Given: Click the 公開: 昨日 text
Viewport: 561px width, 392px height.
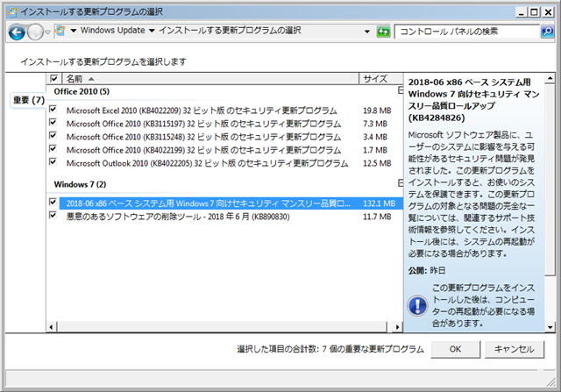Looking at the screenshot, I should [427, 270].
